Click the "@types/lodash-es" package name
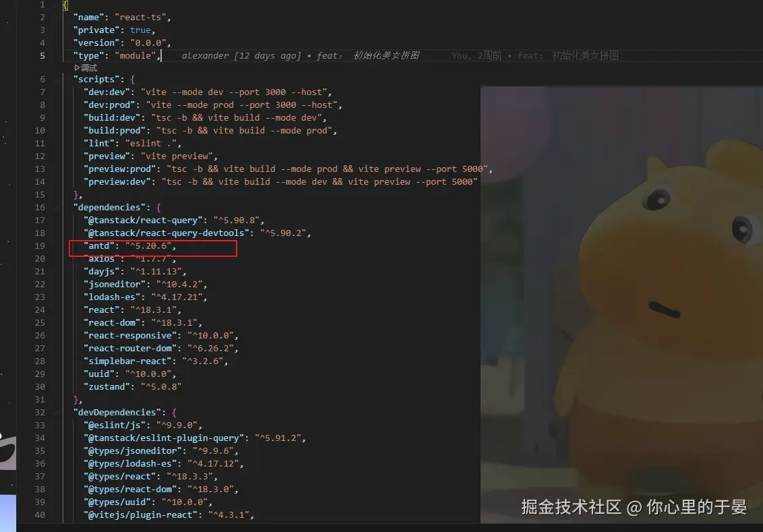 point(130,463)
